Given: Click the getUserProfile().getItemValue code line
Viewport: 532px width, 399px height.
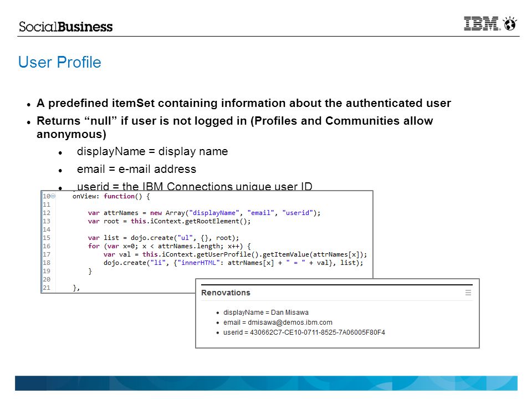Looking at the screenshot, I should [236, 254].
